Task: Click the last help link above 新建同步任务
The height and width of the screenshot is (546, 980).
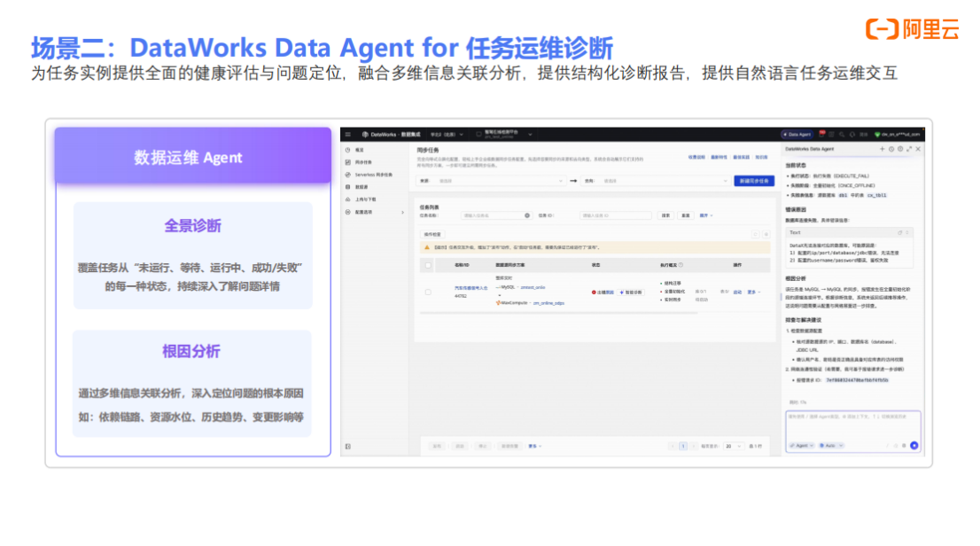Action: click(761, 158)
